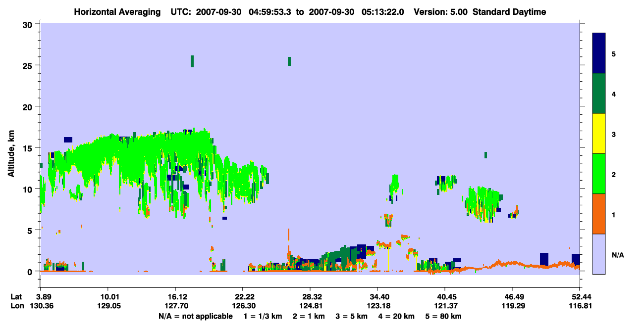
Task: Click the 'Lon' row label
Action: click(x=16, y=306)
